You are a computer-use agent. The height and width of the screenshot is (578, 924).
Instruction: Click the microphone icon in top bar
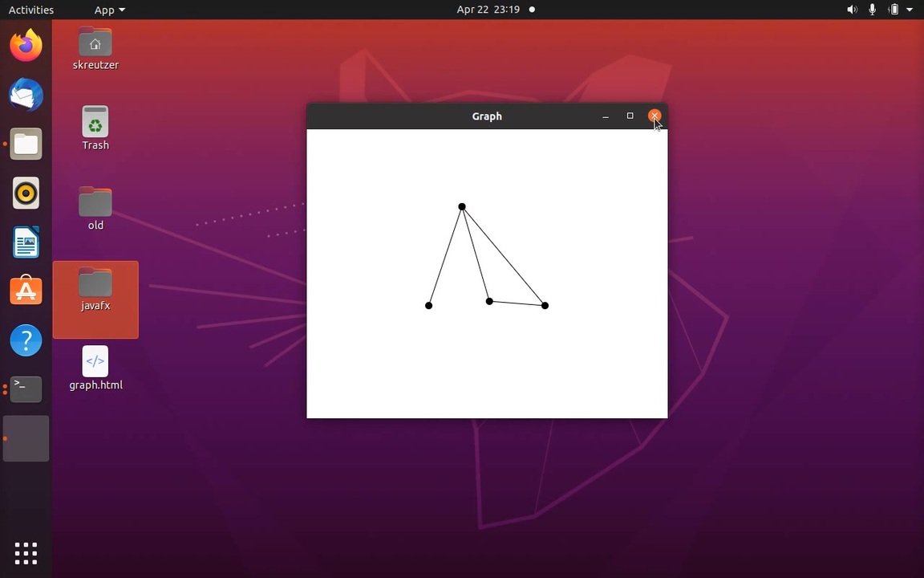(872, 10)
